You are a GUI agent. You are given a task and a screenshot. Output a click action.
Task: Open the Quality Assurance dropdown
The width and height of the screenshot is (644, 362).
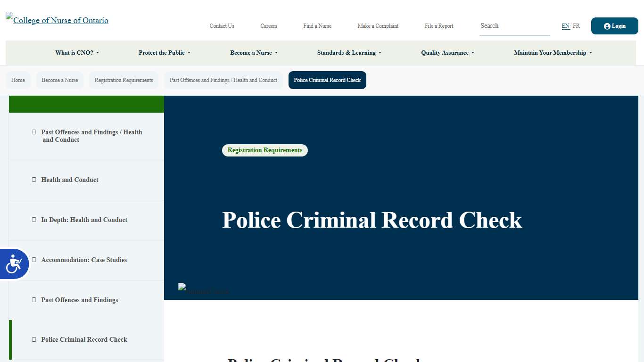click(447, 53)
